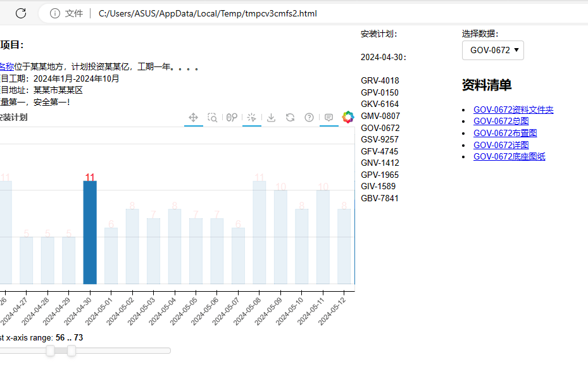Click GPV-0150 in install plan list
588x381 pixels.
tap(380, 92)
